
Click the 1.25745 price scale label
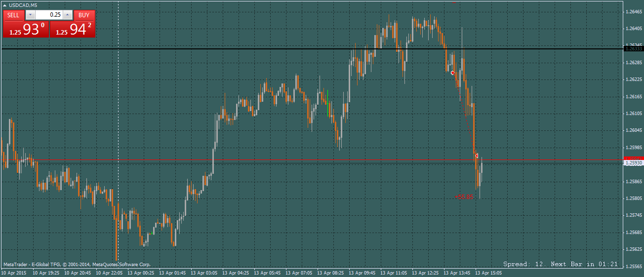coord(634,215)
